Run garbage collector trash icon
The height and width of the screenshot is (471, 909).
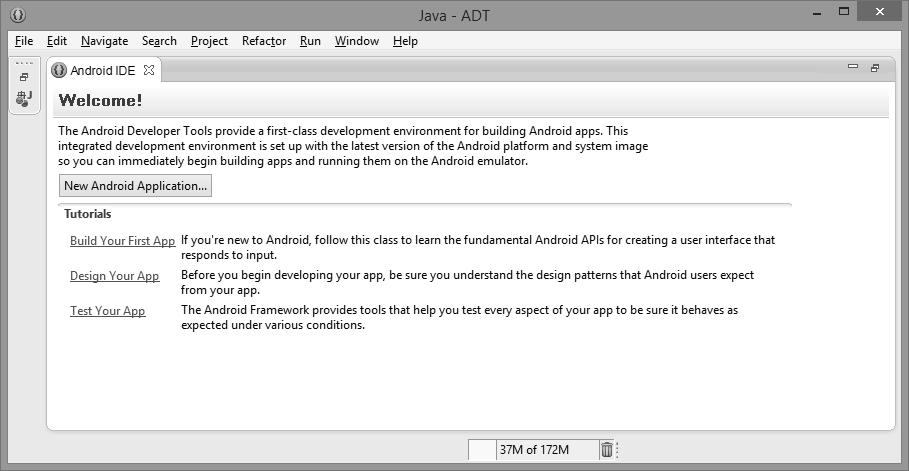[x=607, y=450]
